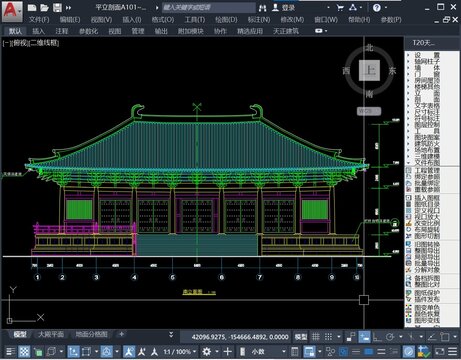461x360 pixels.
Task: Click the clean screen icon in status bar
Action: (x=440, y=351)
